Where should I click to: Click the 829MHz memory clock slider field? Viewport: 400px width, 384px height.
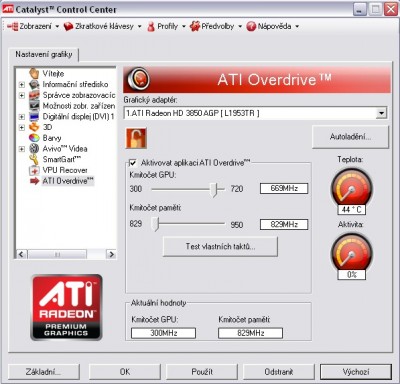284,224
